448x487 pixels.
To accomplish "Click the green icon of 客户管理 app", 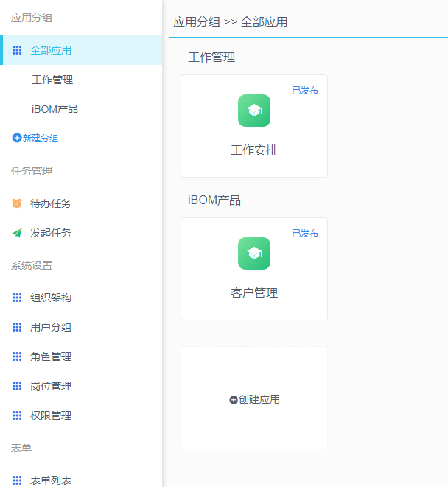I will click(x=254, y=253).
